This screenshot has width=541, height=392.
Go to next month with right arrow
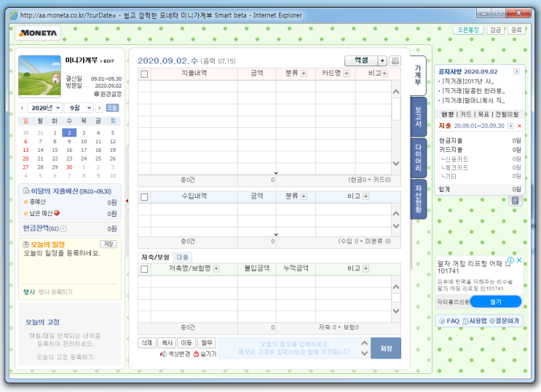coord(99,108)
